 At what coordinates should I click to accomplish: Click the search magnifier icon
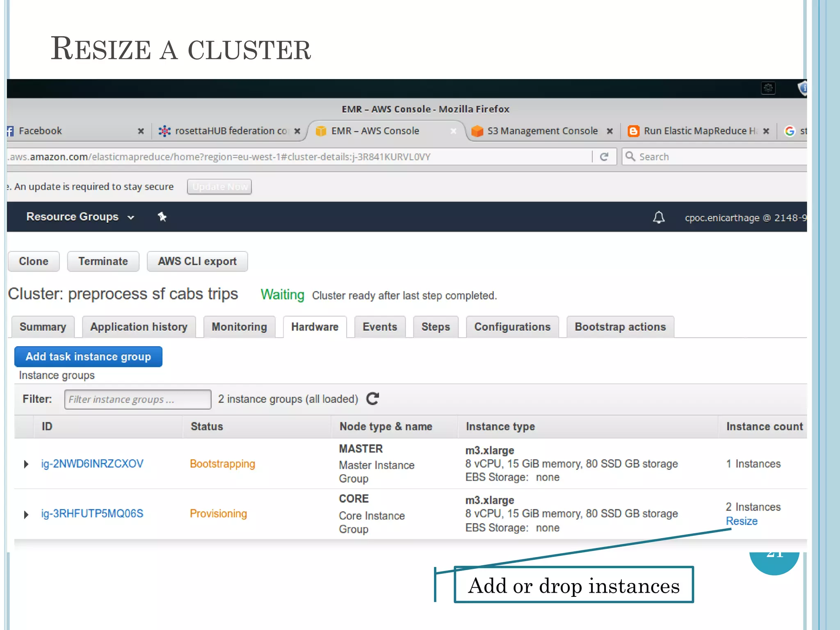630,156
